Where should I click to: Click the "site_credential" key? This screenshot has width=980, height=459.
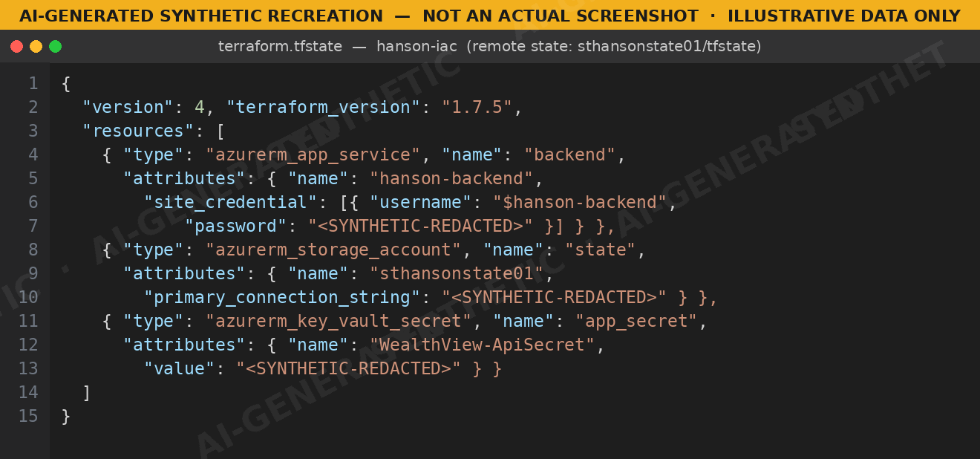(231, 202)
